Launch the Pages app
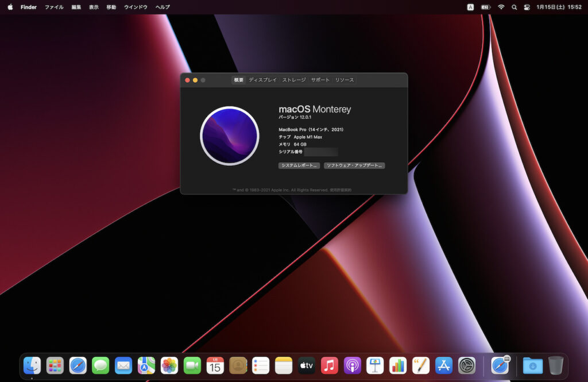Image resolution: width=588 pixels, height=382 pixels. 421,365
